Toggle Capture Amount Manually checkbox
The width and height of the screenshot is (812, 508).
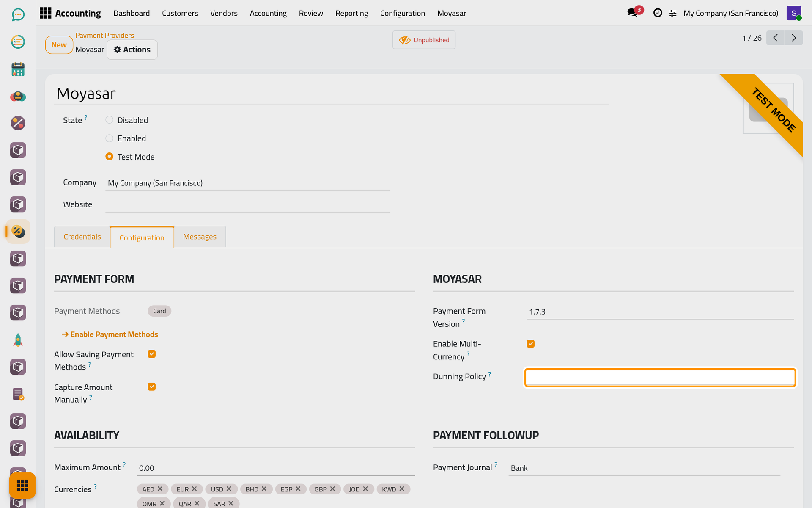[152, 387]
